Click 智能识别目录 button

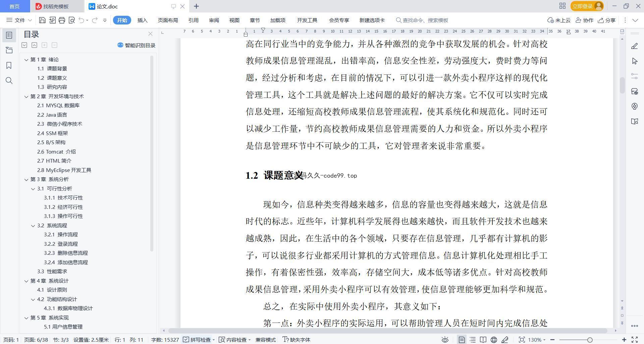click(137, 45)
